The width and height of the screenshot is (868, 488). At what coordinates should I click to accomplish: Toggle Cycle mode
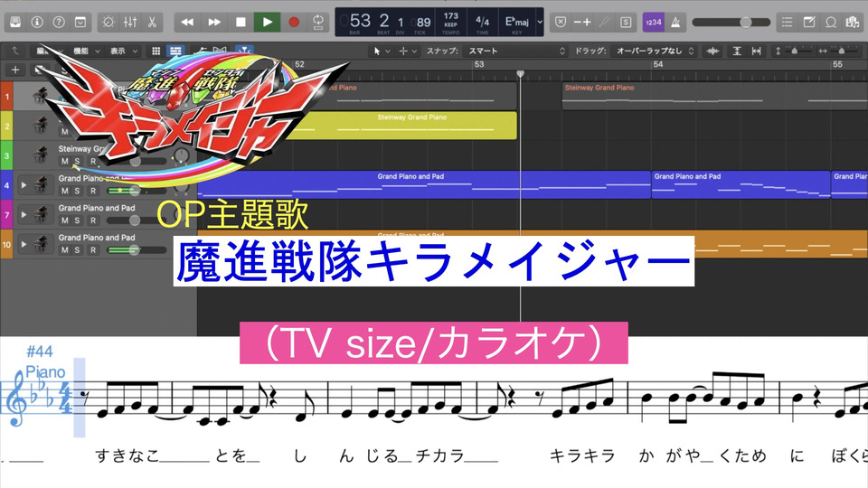point(318,22)
